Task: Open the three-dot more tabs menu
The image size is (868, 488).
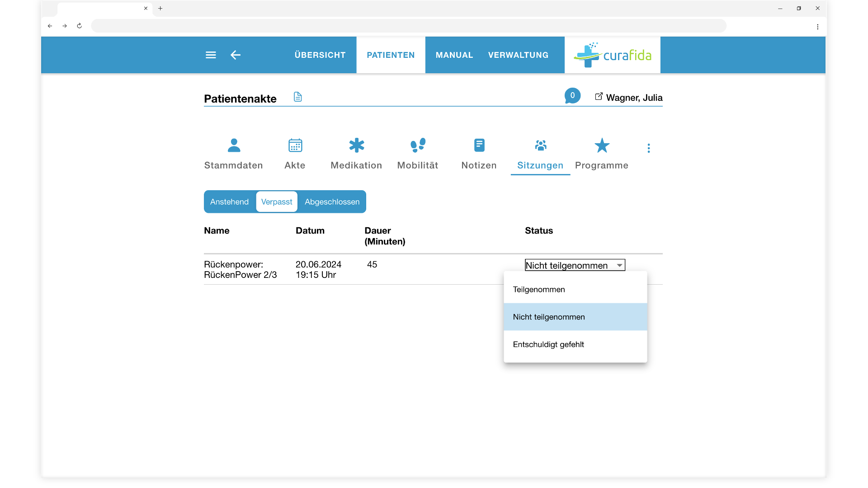Action: click(649, 148)
